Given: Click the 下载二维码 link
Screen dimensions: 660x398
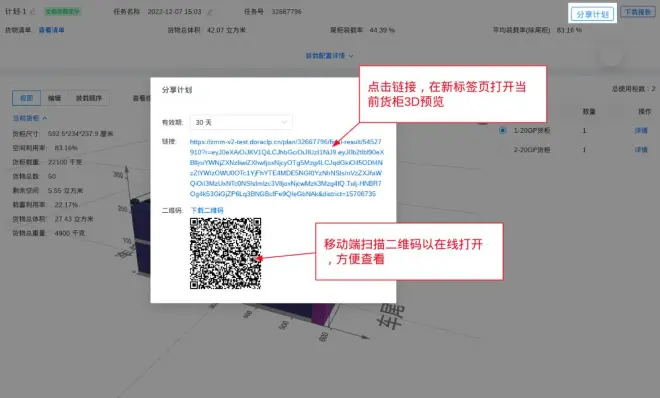Looking at the screenshot, I should coord(207,210).
